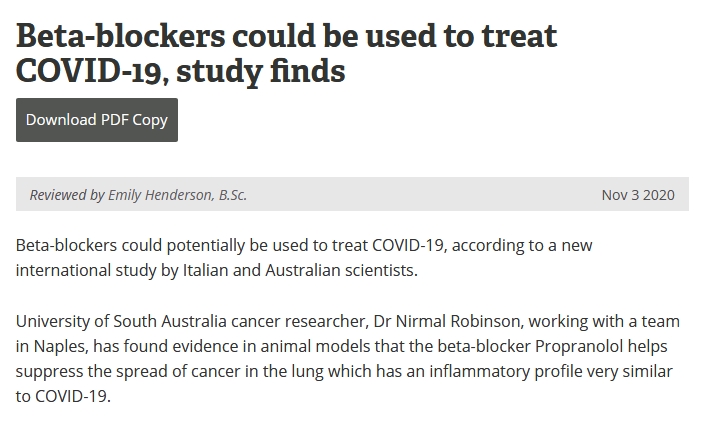Screen dimensions: 703x425
Task: Click the reviewer name Emily Henderson, B.Sc.
Action: coord(178,195)
